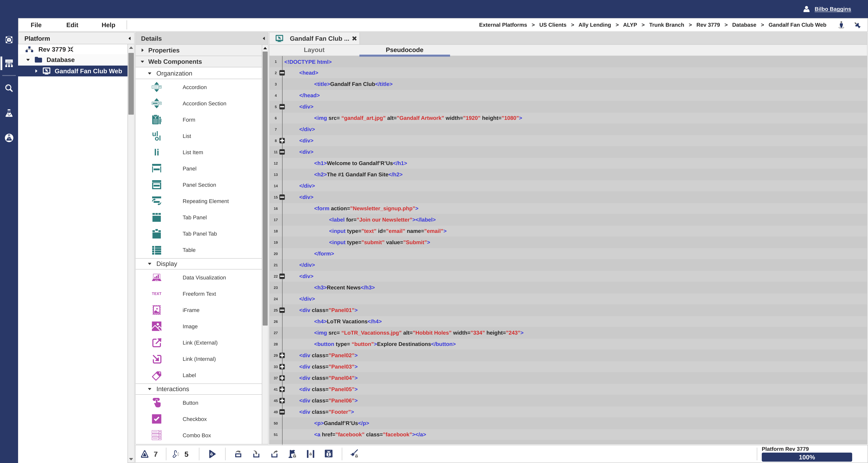Expand the head element on line 8

[x=282, y=141]
